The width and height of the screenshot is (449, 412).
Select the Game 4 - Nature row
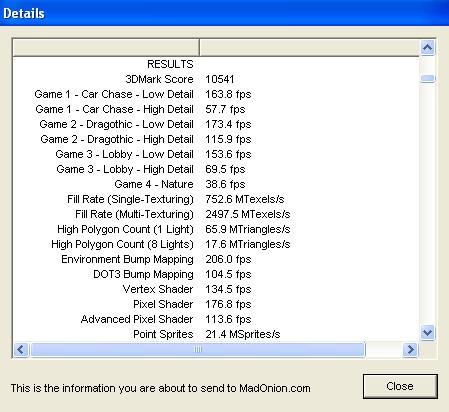(x=216, y=184)
